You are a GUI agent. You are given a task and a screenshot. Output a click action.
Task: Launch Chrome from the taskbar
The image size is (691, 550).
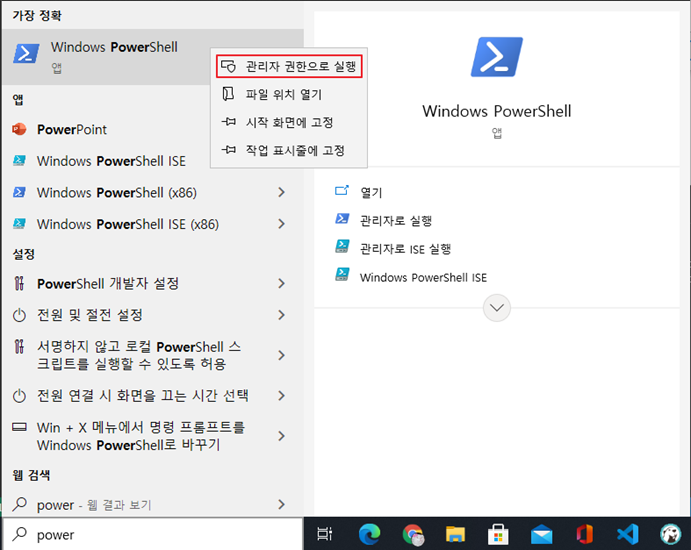point(412,534)
